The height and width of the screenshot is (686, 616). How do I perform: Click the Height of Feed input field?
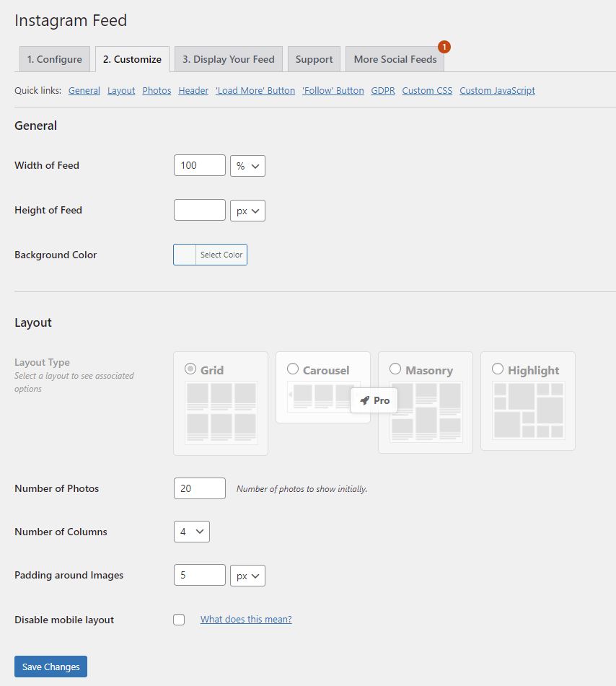point(200,210)
